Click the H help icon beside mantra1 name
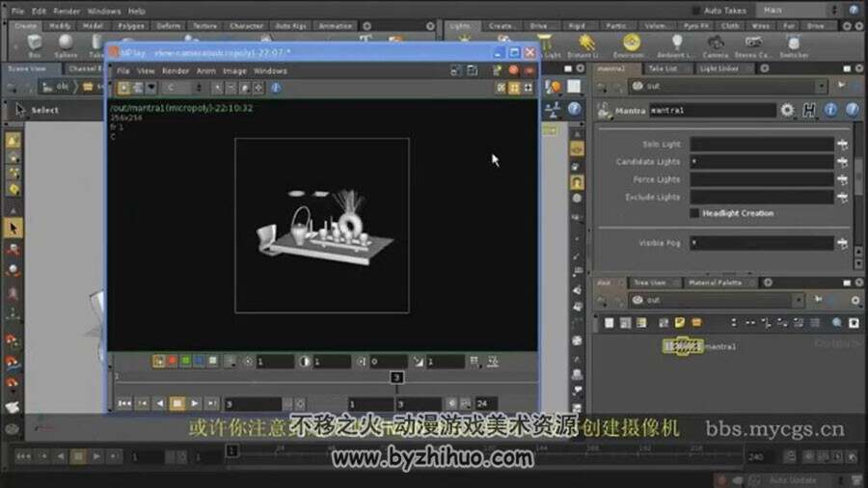The height and width of the screenshot is (488, 868). click(809, 110)
